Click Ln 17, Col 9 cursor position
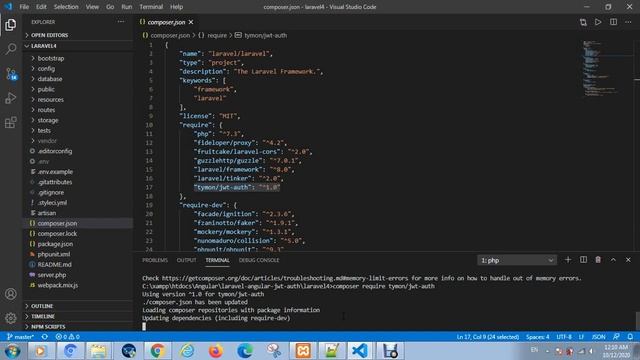The height and width of the screenshot is (360, 640). pos(487,337)
